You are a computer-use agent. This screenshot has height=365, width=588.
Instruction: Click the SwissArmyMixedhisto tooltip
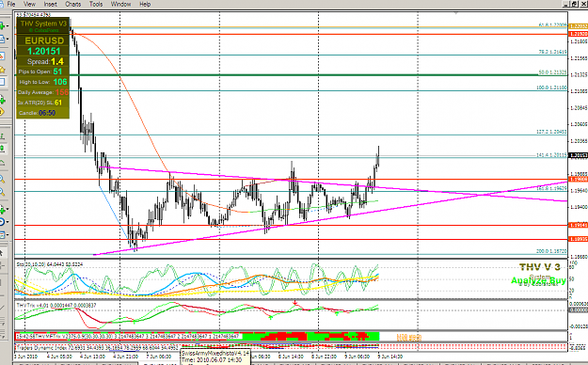tap(215, 357)
